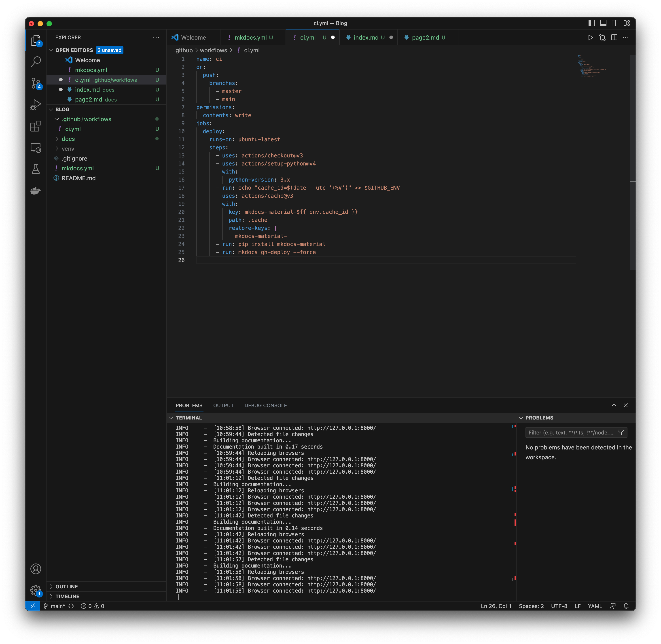Select the Output panel tab
The height and width of the screenshot is (644, 661).
pos(223,405)
